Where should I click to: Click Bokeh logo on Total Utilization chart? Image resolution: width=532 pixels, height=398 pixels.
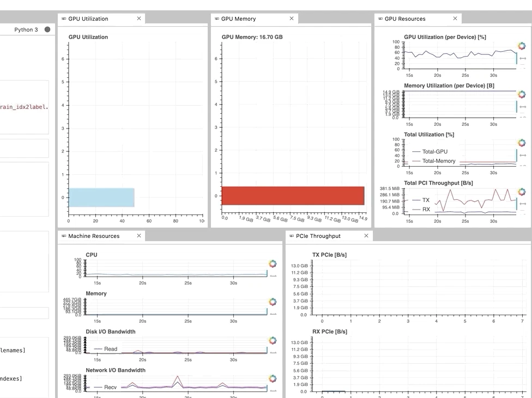[x=522, y=143]
